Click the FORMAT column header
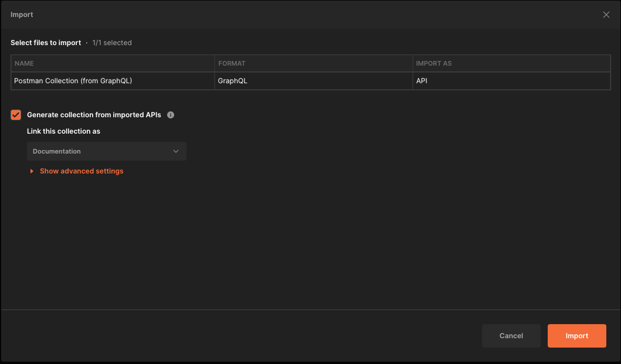This screenshot has width=621, height=364. tap(232, 63)
